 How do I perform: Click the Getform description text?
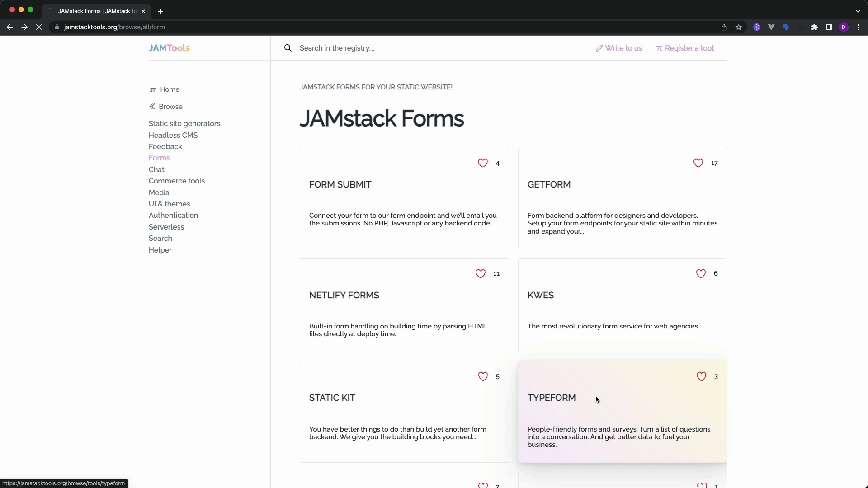(x=623, y=223)
